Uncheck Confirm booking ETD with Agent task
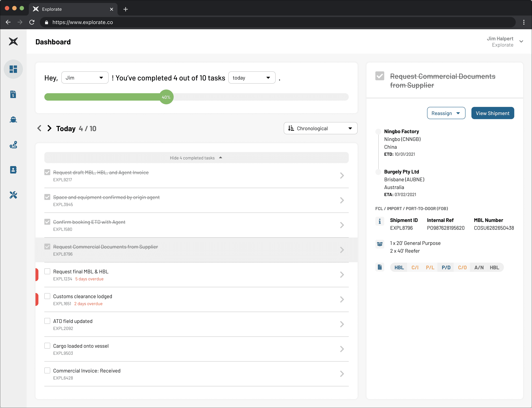The height and width of the screenshot is (408, 532). [x=47, y=222]
